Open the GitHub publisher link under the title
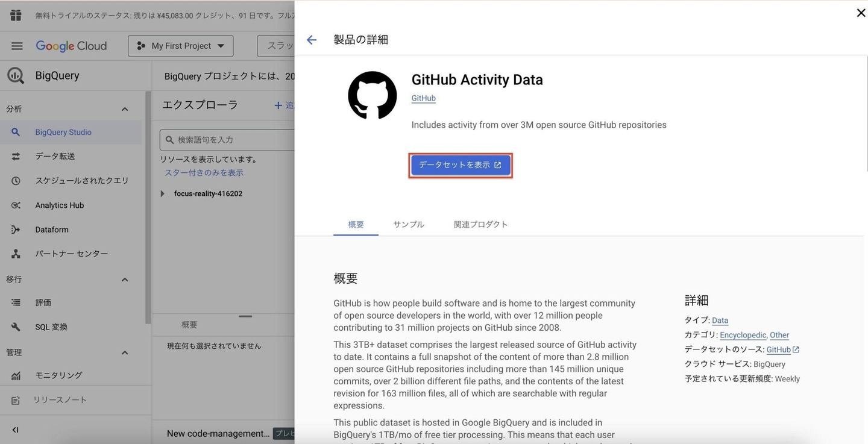868x444 pixels. (x=423, y=98)
